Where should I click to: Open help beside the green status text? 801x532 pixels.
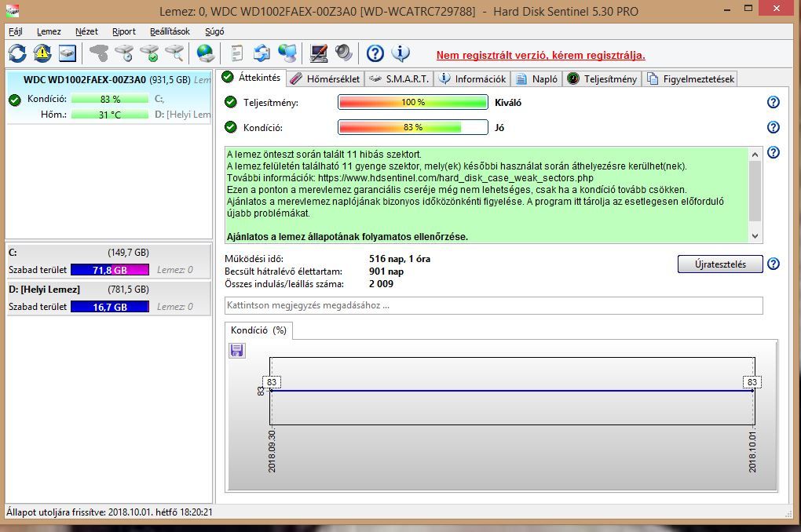coord(774,152)
